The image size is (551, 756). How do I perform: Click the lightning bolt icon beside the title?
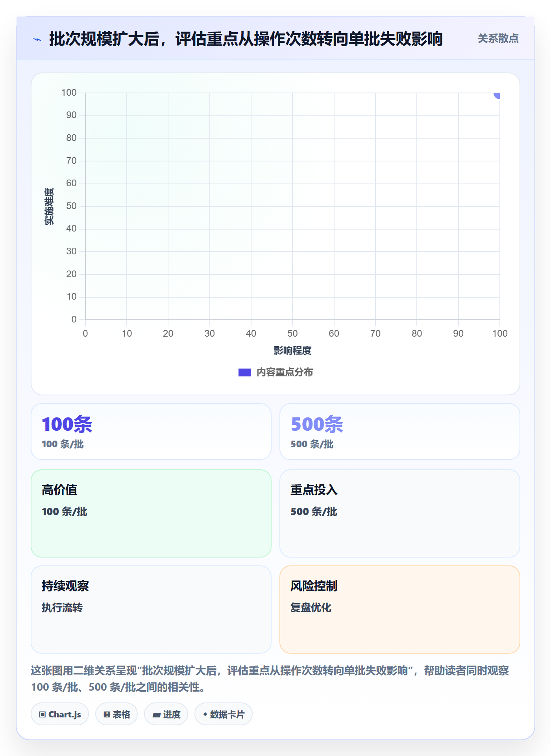tap(37, 39)
